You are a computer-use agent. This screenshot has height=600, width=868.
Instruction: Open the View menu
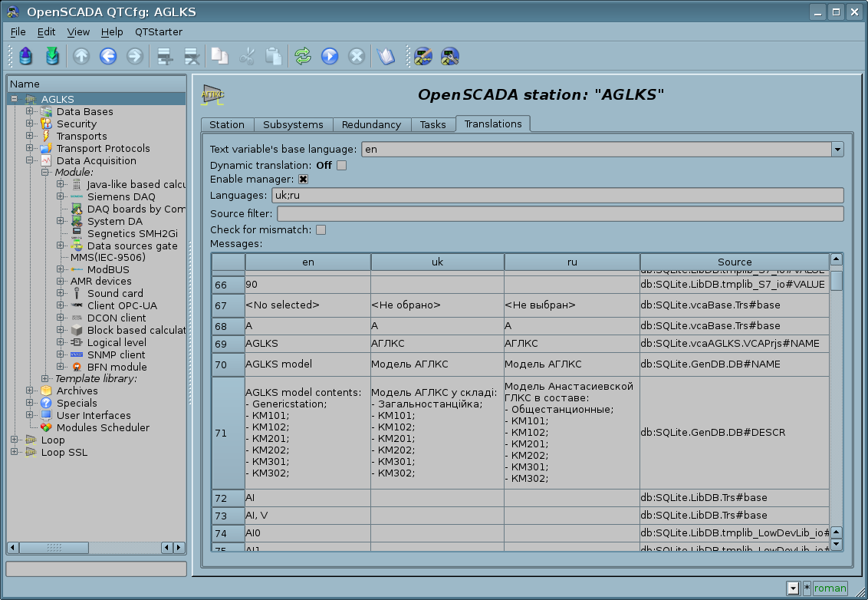pos(78,31)
